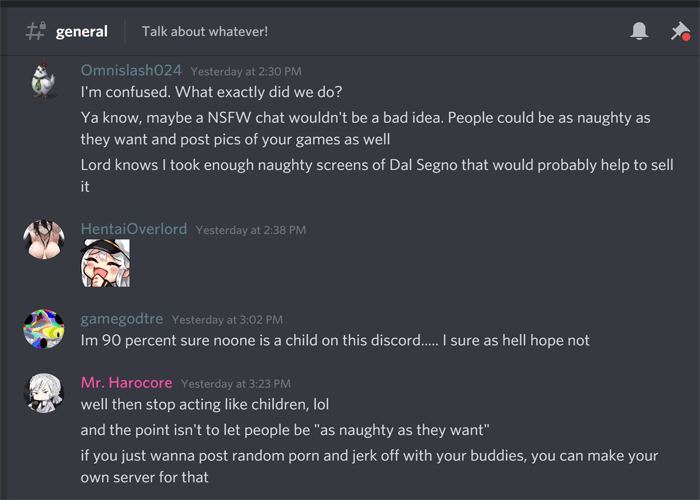The image size is (700, 500).
Task: Click the laughing emoji sticker image
Action: tap(105, 263)
